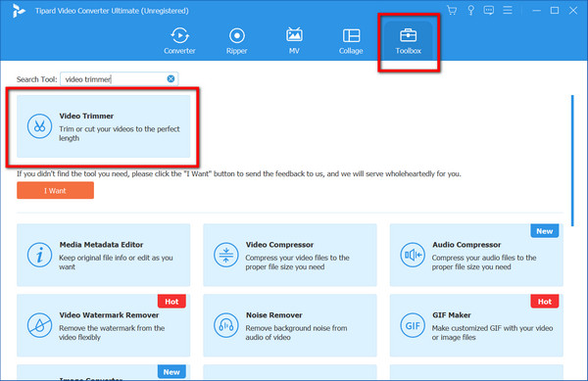Click the Video Watermark Remover icon

pyautogui.click(x=39, y=325)
